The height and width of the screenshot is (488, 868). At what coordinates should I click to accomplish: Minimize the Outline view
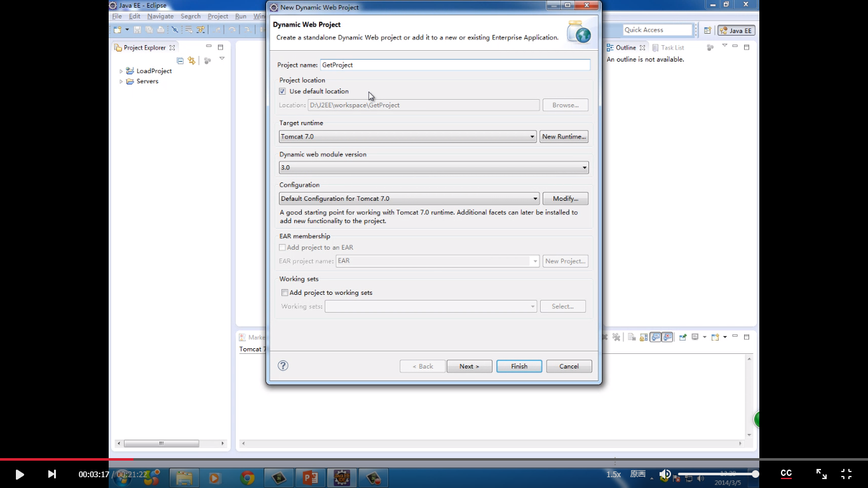tap(735, 46)
